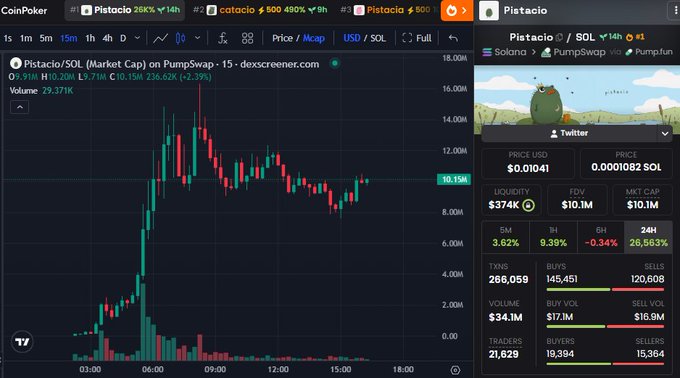The width and height of the screenshot is (680, 378).
Task: Open the chart layout grid icon
Action: [247, 39]
